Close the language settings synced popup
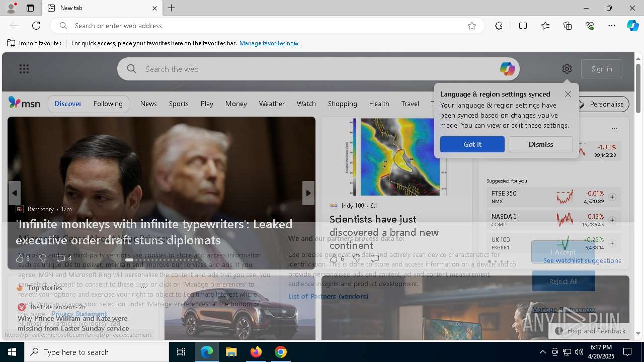 coord(568,94)
